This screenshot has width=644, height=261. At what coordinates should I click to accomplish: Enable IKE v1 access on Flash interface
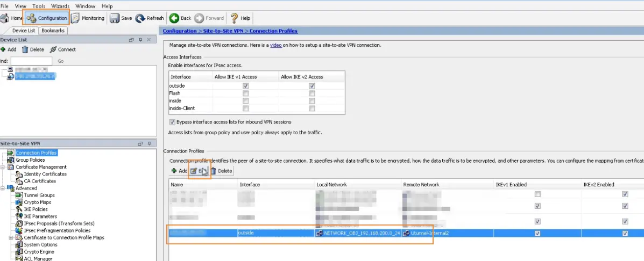point(246,93)
